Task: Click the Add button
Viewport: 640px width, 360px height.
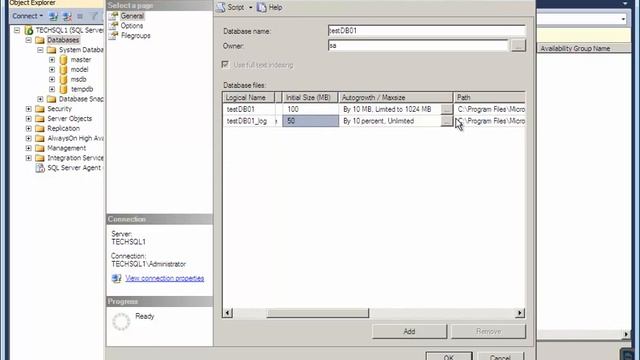Action: coord(409,331)
